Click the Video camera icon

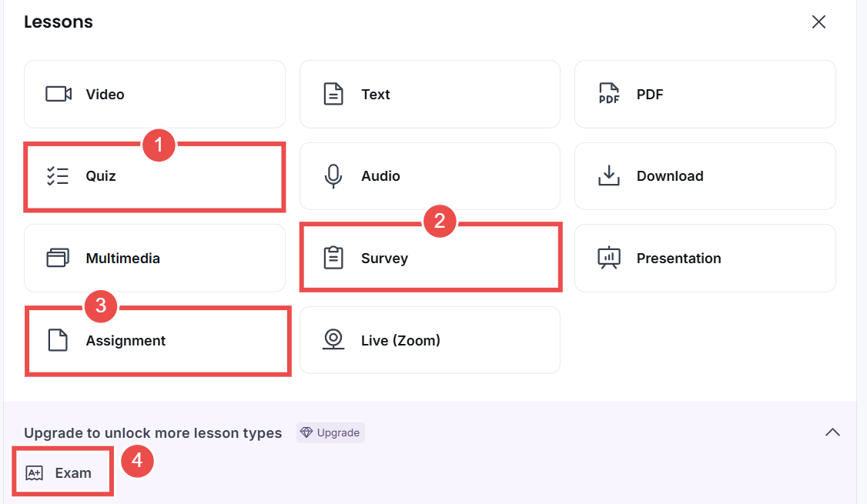[59, 94]
